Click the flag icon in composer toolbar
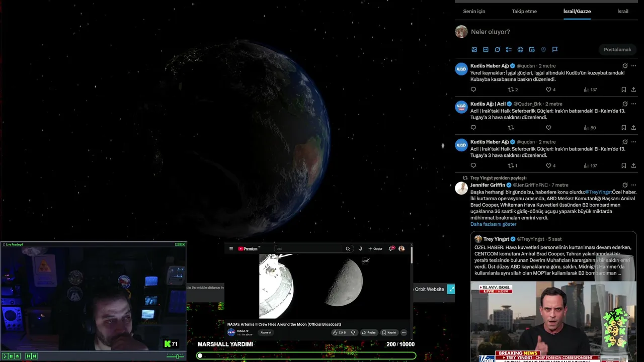The width and height of the screenshot is (644, 362). (x=555, y=50)
